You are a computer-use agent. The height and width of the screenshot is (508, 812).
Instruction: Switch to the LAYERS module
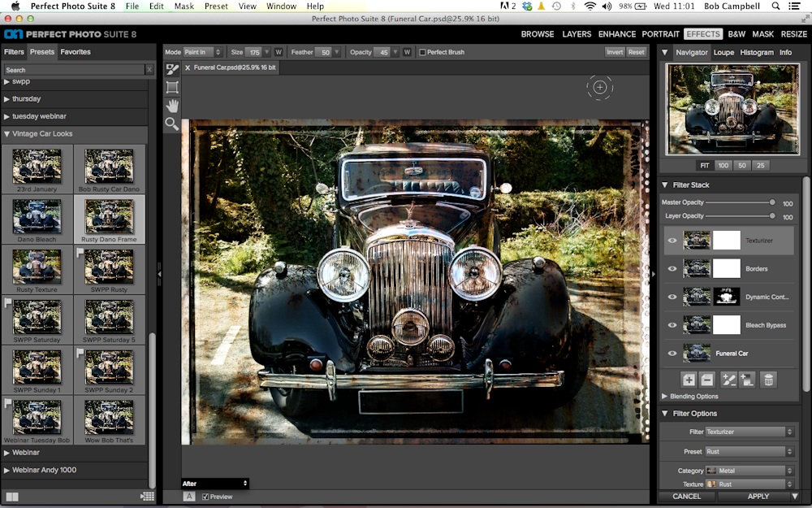tap(577, 34)
